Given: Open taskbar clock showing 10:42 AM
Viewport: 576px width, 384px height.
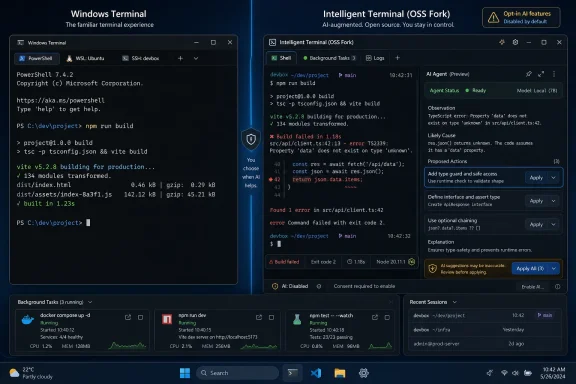Looking at the screenshot, I should click(x=552, y=373).
